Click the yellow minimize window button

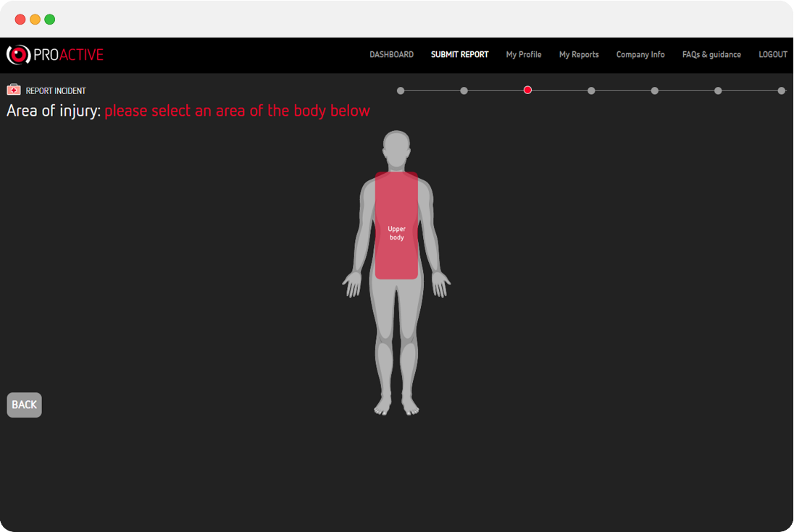click(x=35, y=20)
